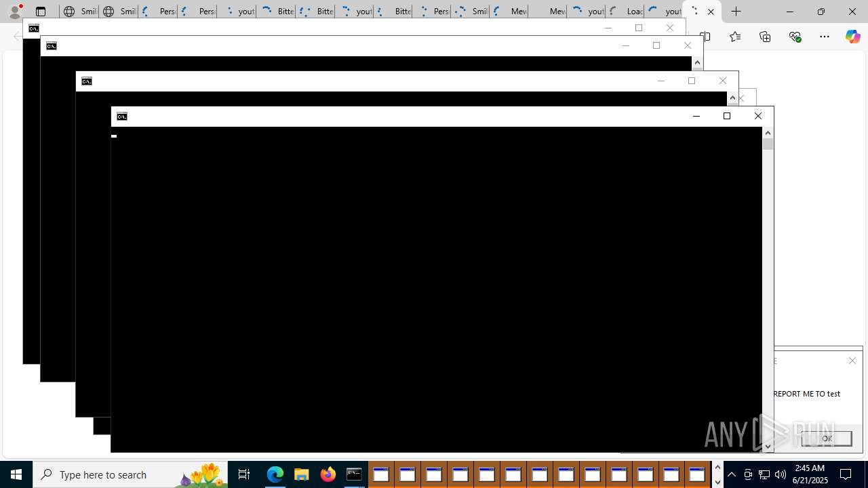Open Meet Now tray icon
Viewport: 868px width, 488px height.
(748, 474)
